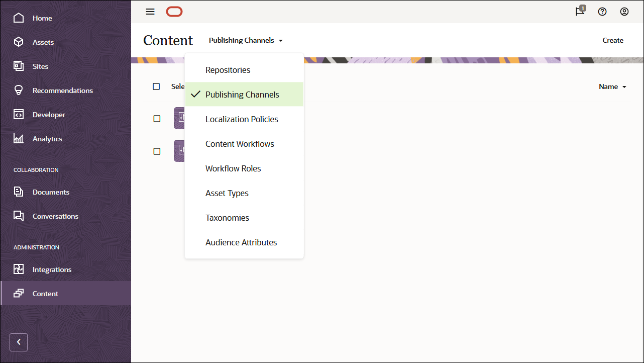Choose Taxonomies from the dropdown menu
Image resolution: width=644 pixels, height=363 pixels.
coord(227,217)
